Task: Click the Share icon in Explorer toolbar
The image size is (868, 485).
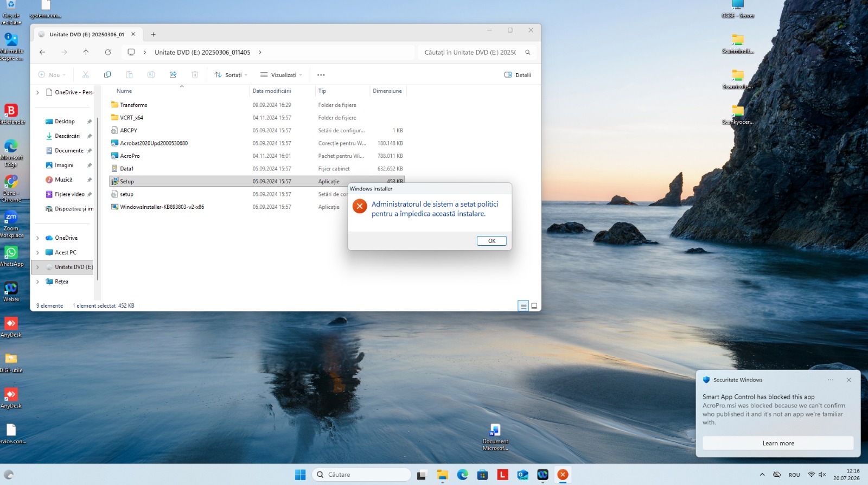Action: tap(173, 75)
